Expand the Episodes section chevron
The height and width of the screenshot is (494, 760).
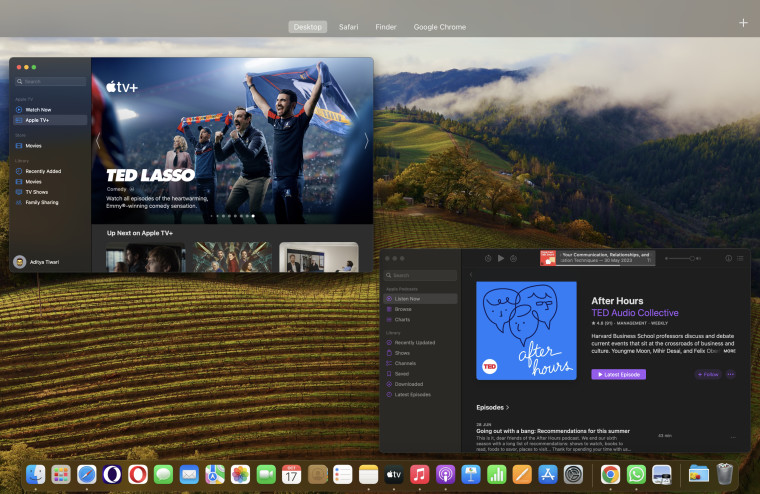pyautogui.click(x=507, y=408)
